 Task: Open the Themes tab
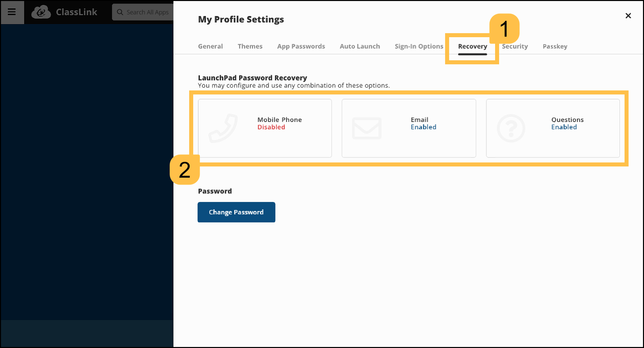tap(250, 46)
